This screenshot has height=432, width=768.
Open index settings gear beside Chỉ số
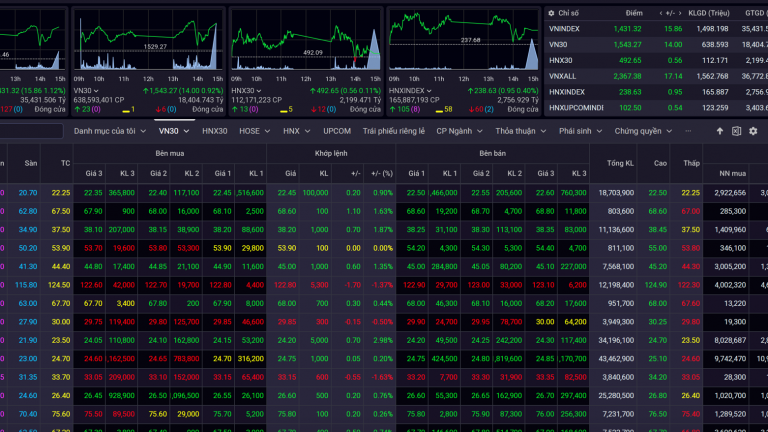[551, 13]
